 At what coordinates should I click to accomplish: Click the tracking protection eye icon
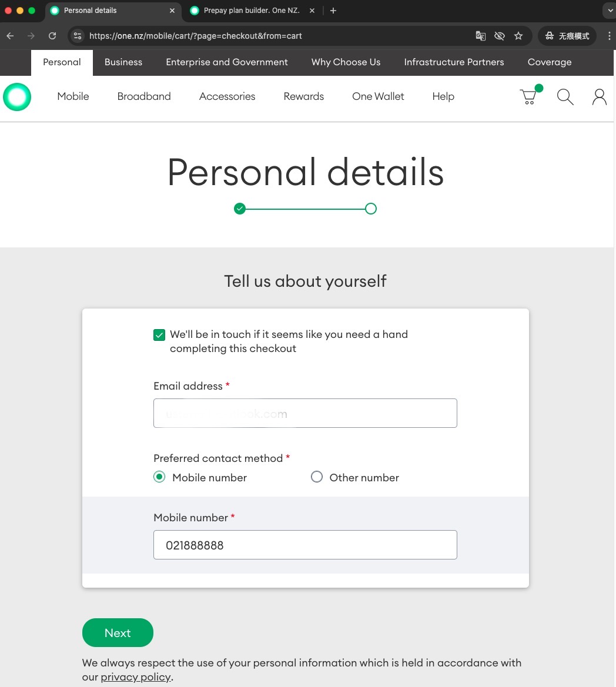tap(500, 36)
